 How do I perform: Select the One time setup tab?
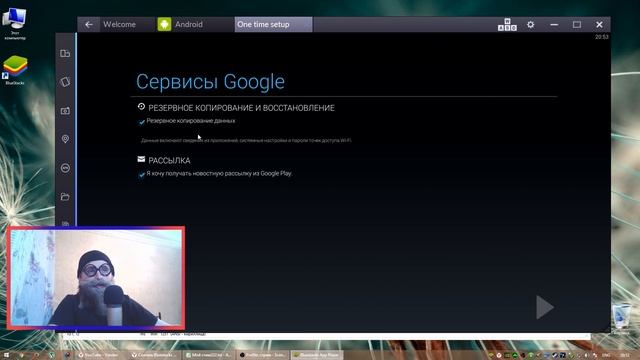273,24
